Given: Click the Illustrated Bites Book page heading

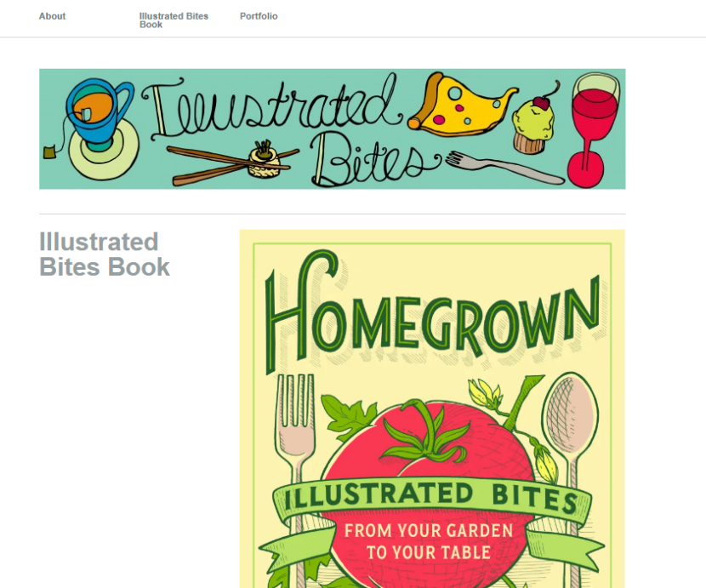Looking at the screenshot, I should 105,254.
